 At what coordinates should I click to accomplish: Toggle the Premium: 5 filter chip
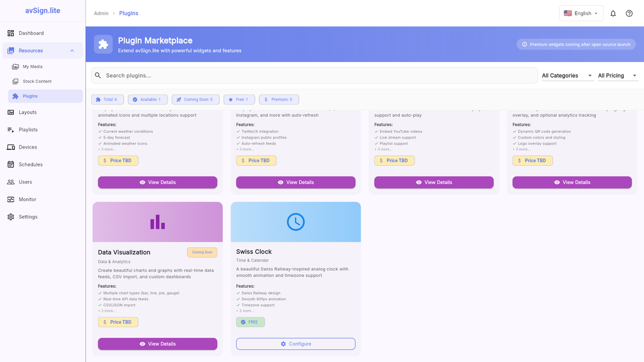click(279, 99)
